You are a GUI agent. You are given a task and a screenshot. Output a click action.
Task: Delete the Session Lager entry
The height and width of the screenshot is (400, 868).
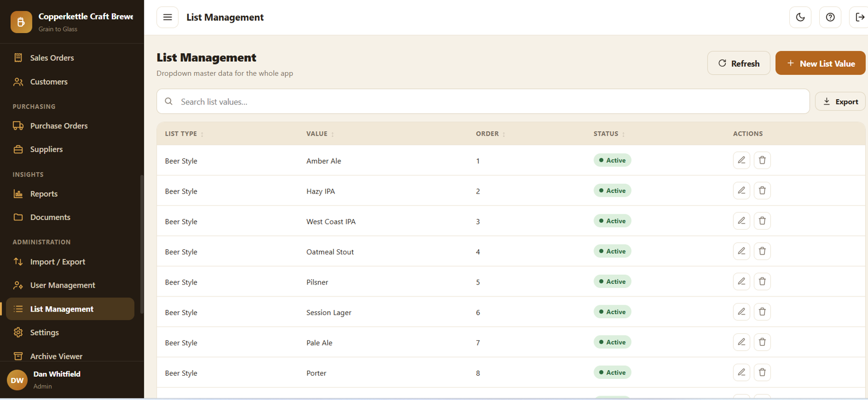click(762, 312)
